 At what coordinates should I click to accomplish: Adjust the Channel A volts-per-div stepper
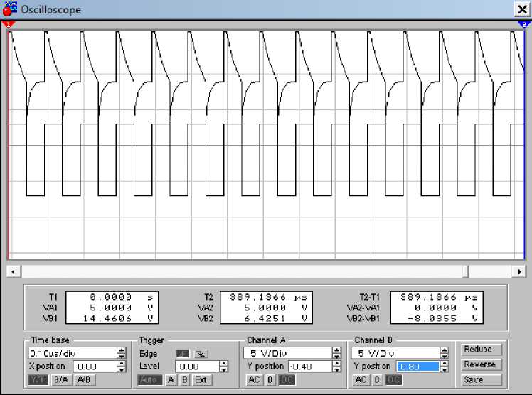click(336, 353)
